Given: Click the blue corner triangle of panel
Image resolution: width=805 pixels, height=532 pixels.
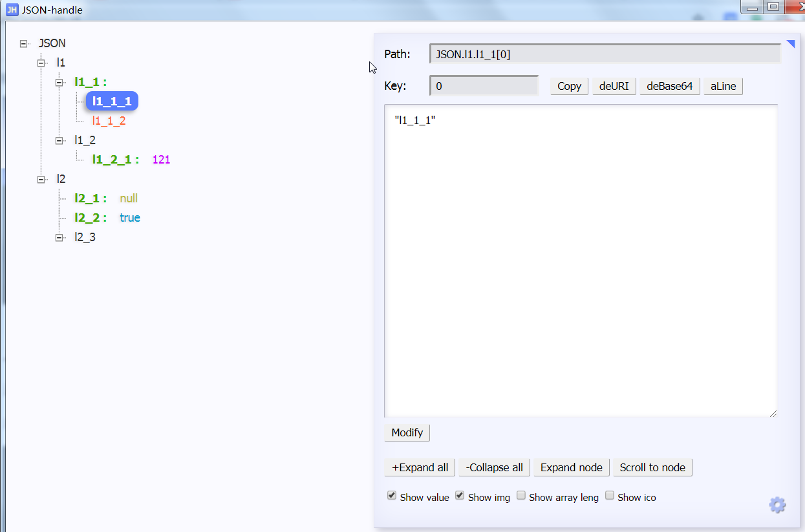Looking at the screenshot, I should point(791,44).
